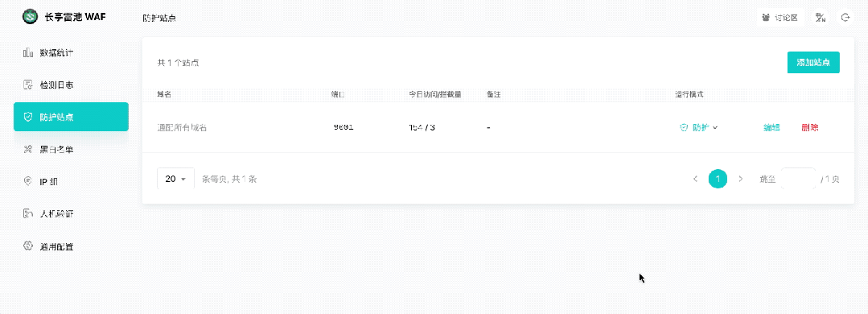Switch to the 防护站点 menu item
Image resolution: width=868 pixels, height=314 pixels.
71,117
